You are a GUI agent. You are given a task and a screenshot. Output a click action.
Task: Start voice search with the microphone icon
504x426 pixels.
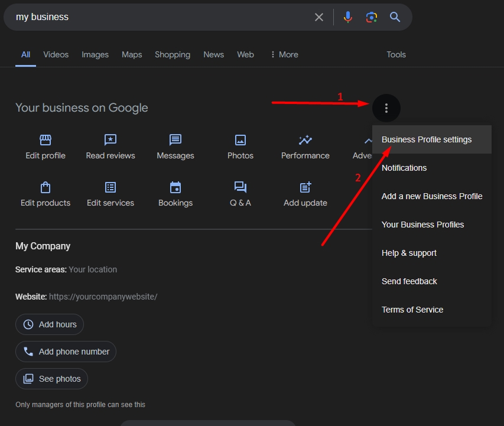348,17
